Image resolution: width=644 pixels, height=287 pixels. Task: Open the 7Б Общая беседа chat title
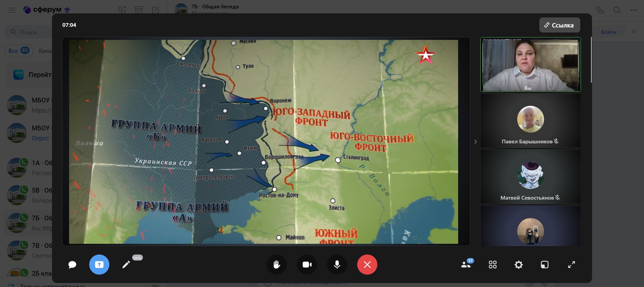[215, 7]
